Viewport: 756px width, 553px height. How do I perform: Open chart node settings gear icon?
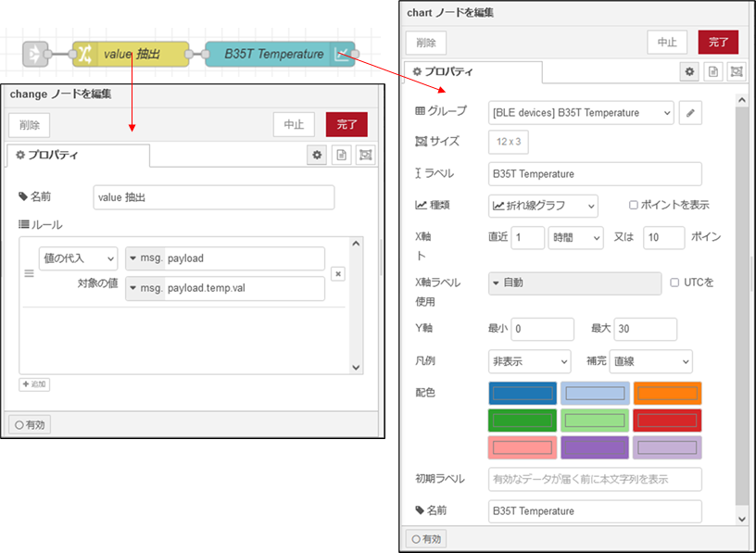point(689,71)
